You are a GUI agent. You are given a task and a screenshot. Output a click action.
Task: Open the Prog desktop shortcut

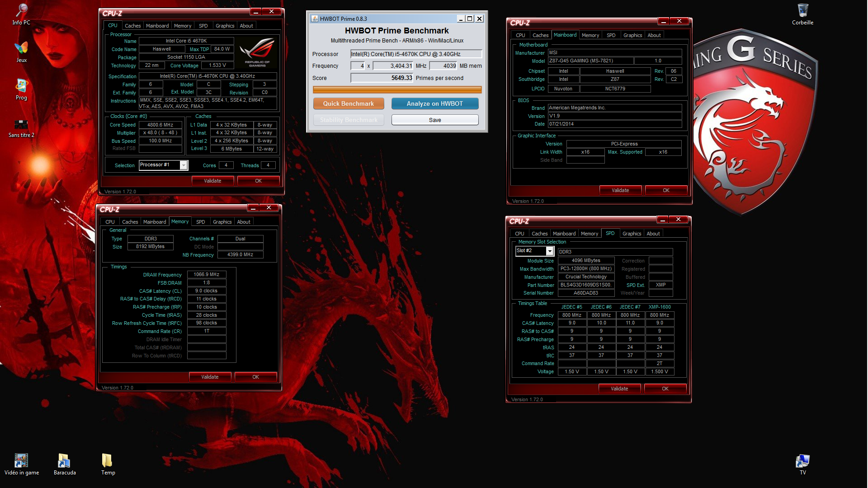(x=21, y=89)
